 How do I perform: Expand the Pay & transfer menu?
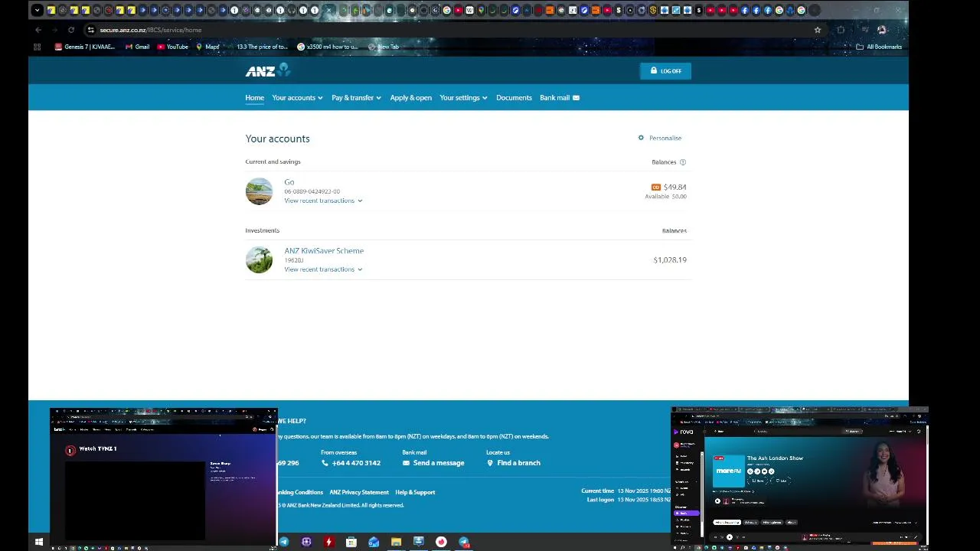click(356, 98)
